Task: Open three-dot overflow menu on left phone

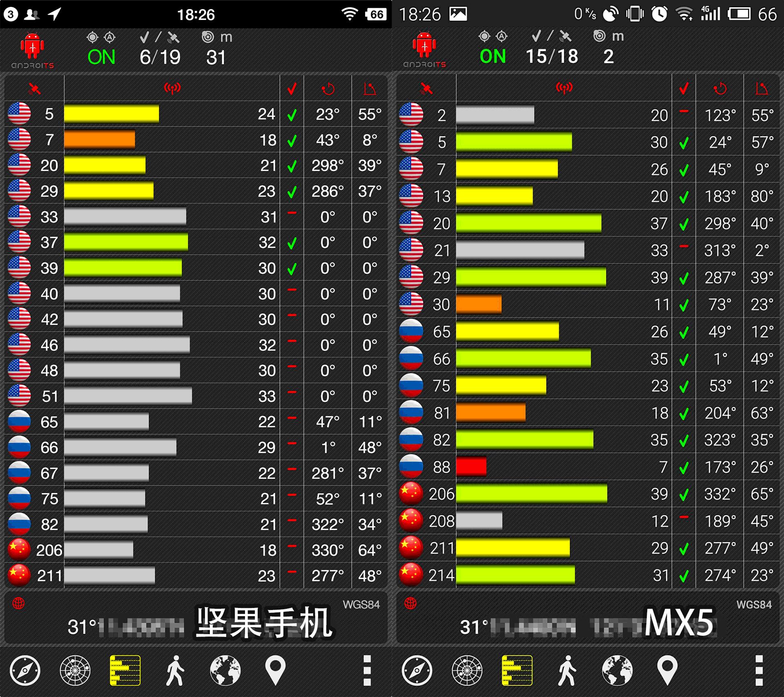Action: pyautogui.click(x=367, y=670)
